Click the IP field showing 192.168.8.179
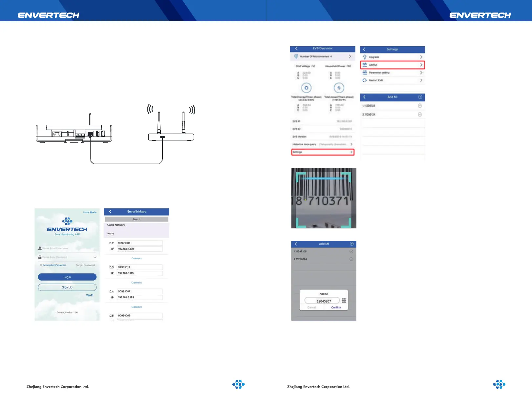Screen dimensions: 532x402 coord(140,249)
